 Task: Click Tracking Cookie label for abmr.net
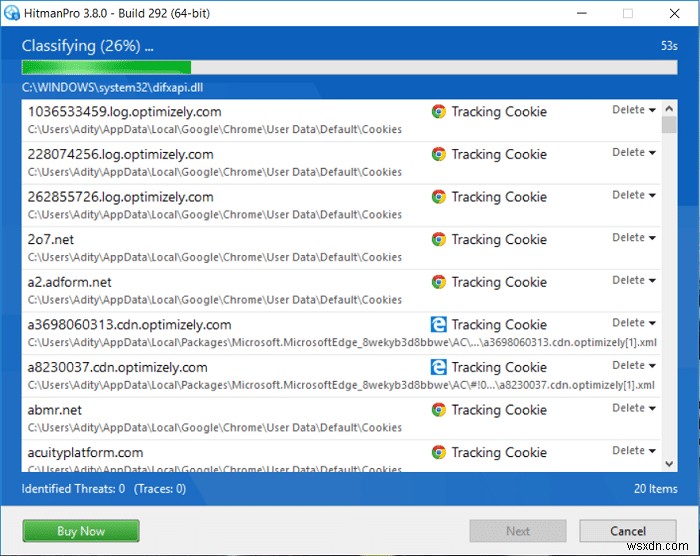[499, 410]
